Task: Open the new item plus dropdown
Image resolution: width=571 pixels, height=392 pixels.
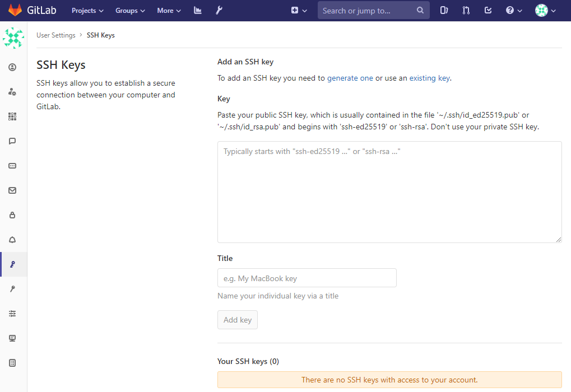Action: [x=299, y=11]
